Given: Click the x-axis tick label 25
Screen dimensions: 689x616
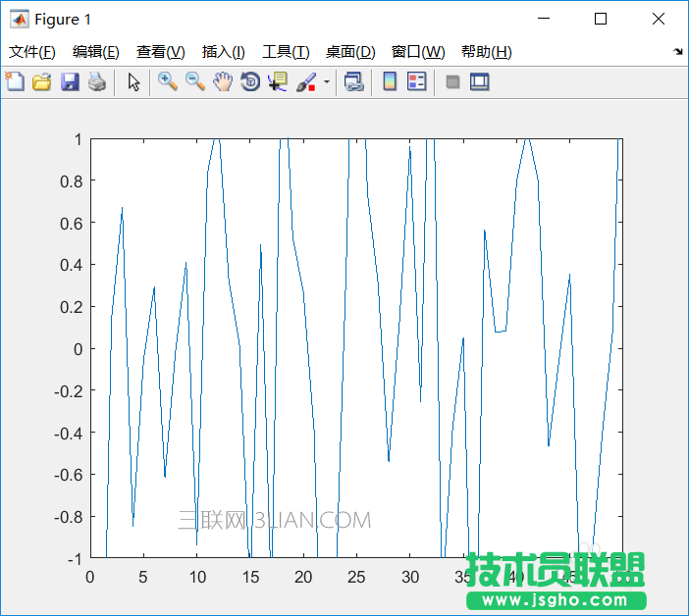Looking at the screenshot, I should (x=356, y=577).
